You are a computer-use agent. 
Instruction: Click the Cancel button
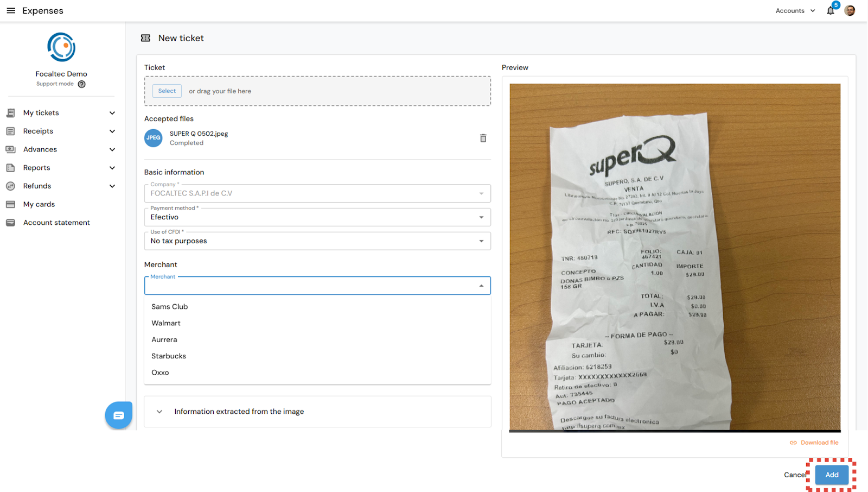(x=795, y=475)
